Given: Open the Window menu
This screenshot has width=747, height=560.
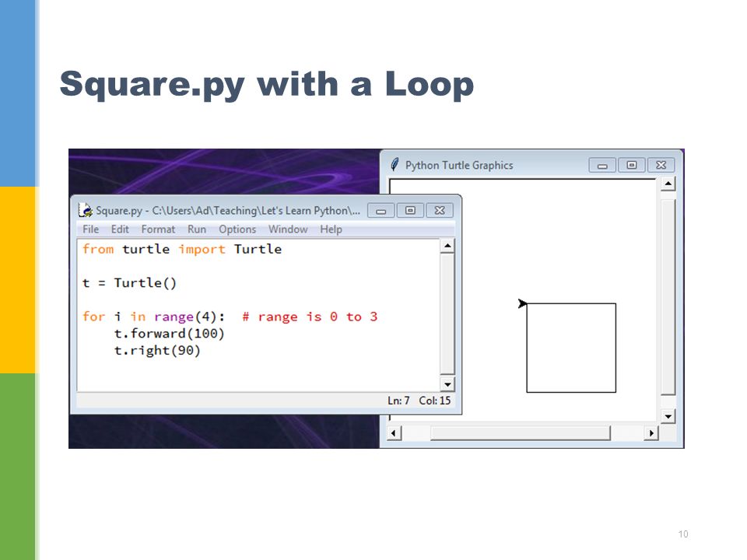Looking at the screenshot, I should click(288, 229).
